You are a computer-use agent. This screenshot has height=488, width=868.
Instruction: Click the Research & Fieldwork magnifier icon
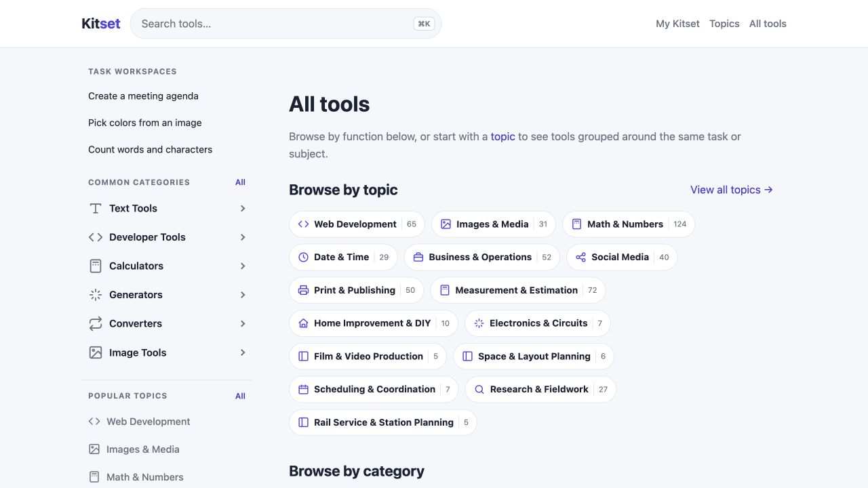pyautogui.click(x=479, y=390)
